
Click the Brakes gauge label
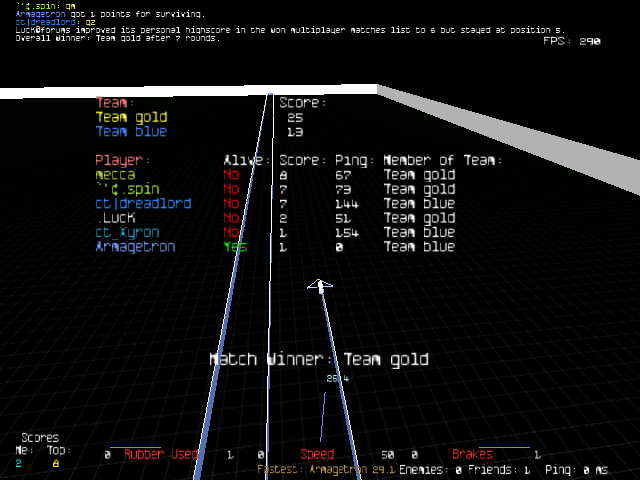point(472,455)
